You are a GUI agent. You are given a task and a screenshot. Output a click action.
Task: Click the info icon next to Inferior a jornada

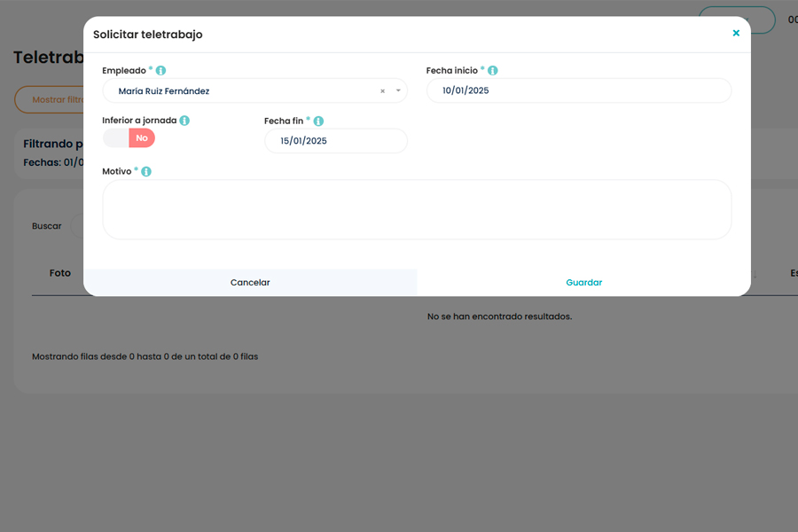pyautogui.click(x=184, y=120)
